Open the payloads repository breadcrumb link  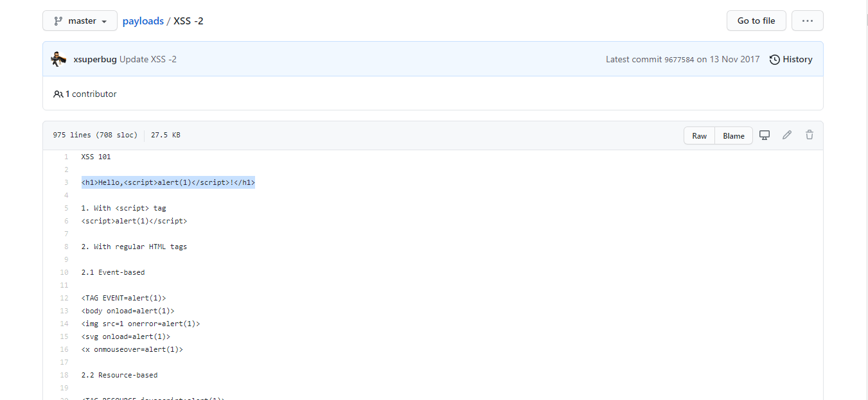143,21
